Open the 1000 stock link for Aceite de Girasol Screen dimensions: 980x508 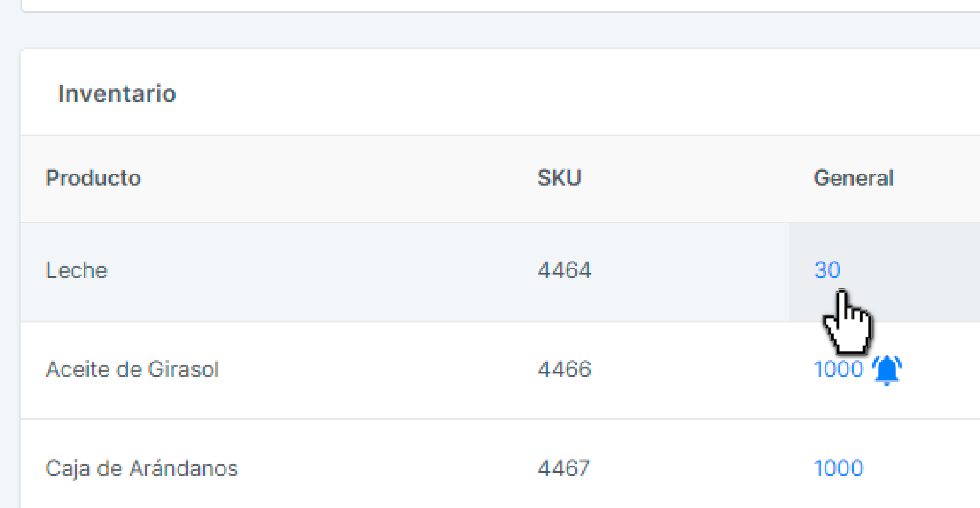tap(839, 369)
